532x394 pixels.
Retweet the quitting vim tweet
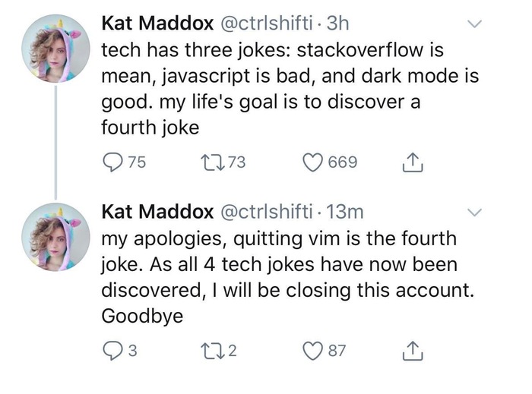pos(208,351)
